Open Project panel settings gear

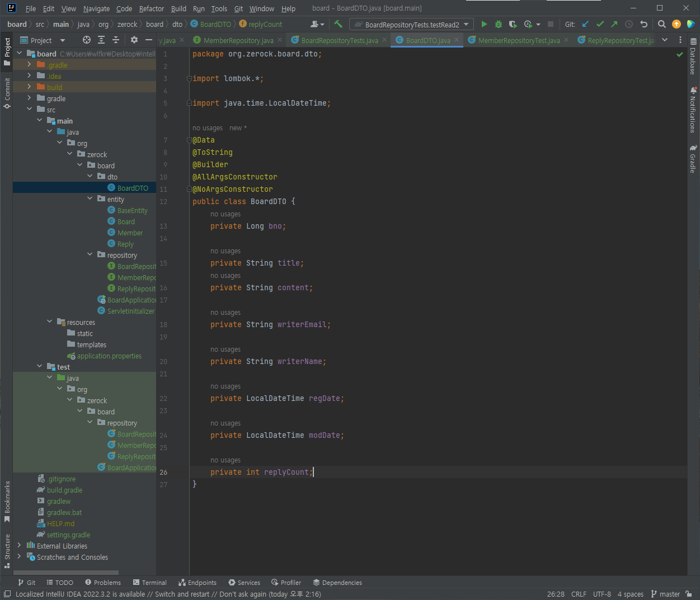click(134, 40)
